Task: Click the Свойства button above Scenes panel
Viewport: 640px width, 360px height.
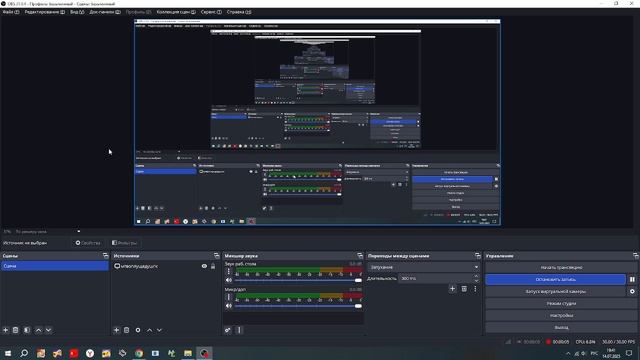Action: (88, 243)
